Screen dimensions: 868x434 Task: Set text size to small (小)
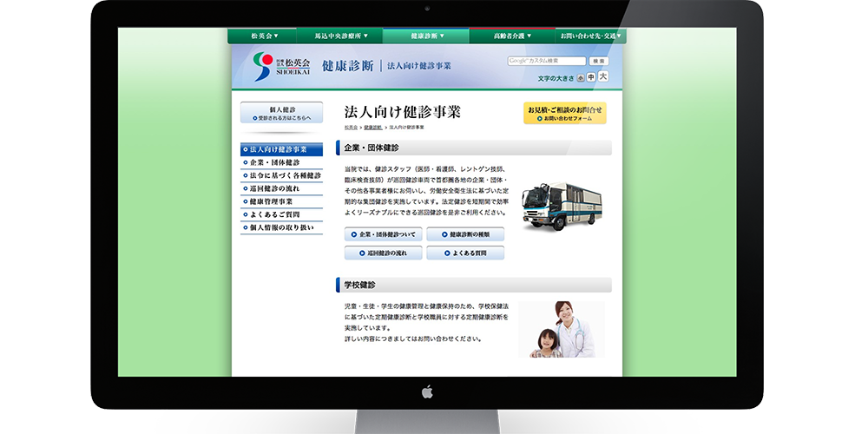click(580, 78)
